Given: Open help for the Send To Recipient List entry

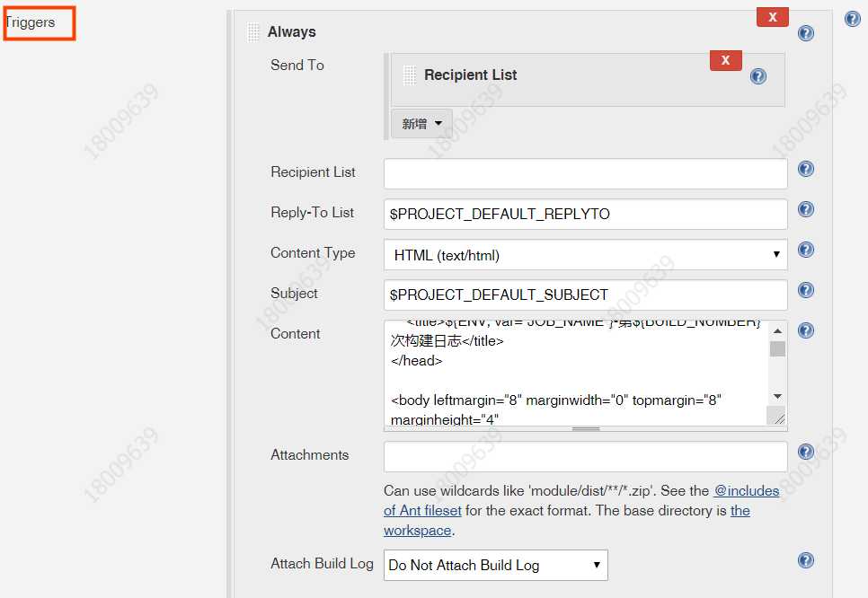Looking at the screenshot, I should 757,75.
